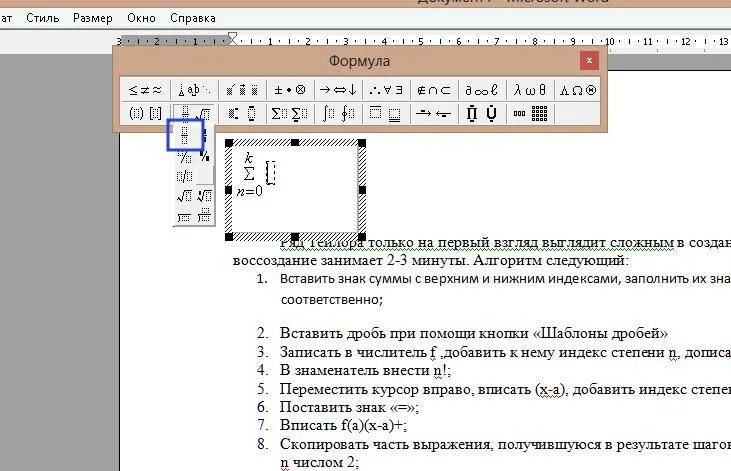Insert the square root template
731x471 pixels.
185,196
